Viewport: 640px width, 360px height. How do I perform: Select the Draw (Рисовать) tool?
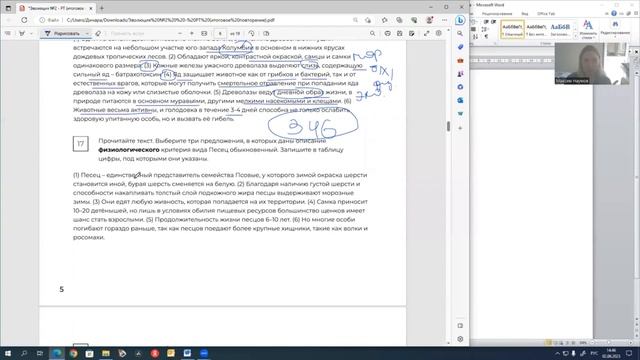pyautogui.click(x=62, y=33)
